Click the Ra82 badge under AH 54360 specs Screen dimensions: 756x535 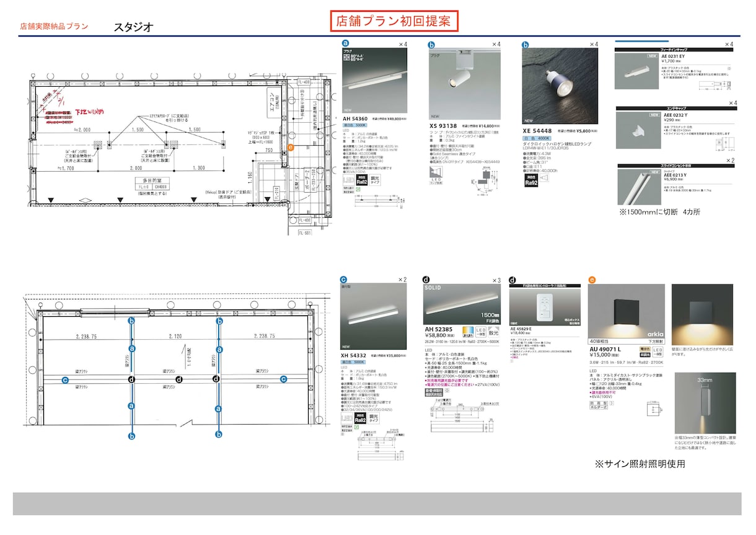pos(363,181)
